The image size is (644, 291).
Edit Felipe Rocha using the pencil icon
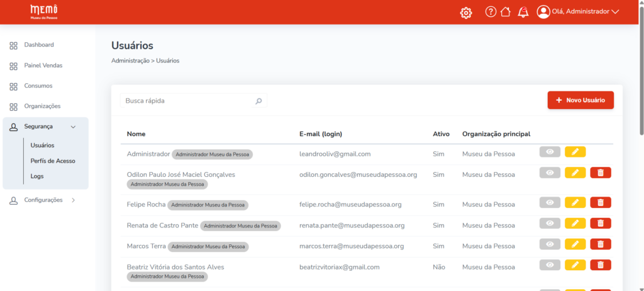point(575,202)
